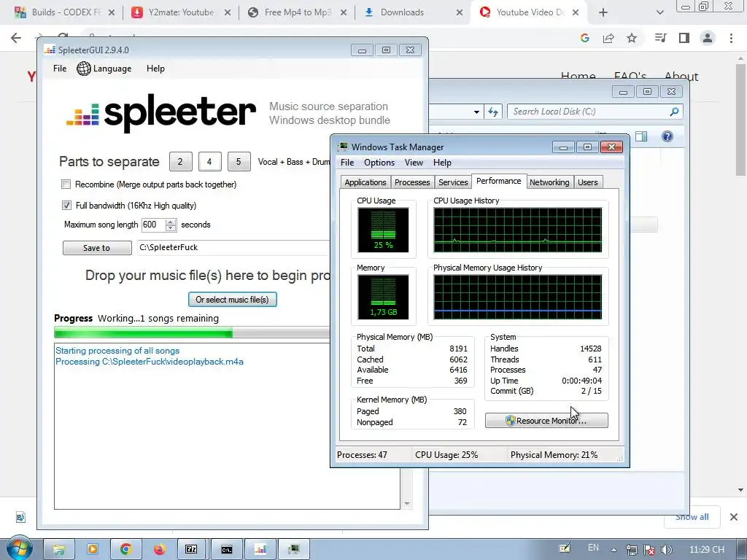747x560 pixels.
Task: Click Chrome page vertical scrollbar
Action: click(x=741, y=119)
